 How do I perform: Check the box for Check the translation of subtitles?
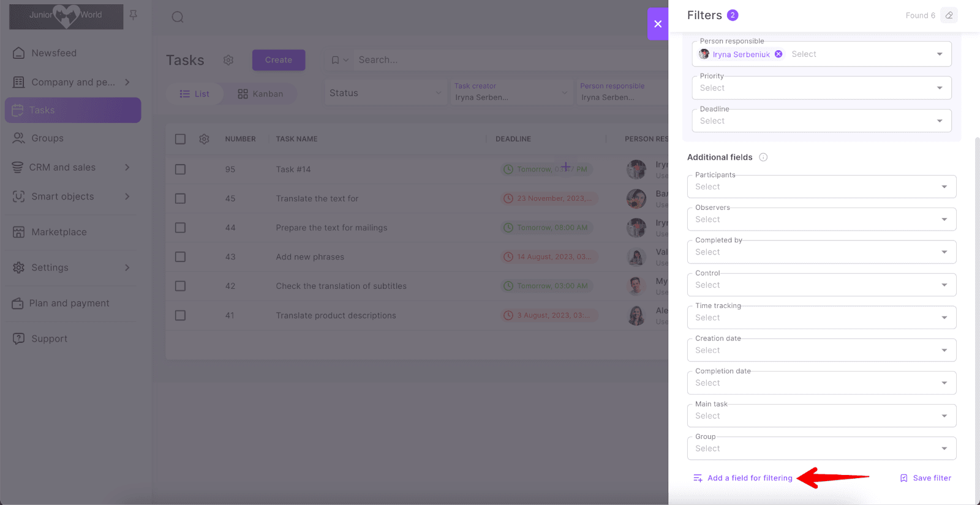(x=180, y=286)
